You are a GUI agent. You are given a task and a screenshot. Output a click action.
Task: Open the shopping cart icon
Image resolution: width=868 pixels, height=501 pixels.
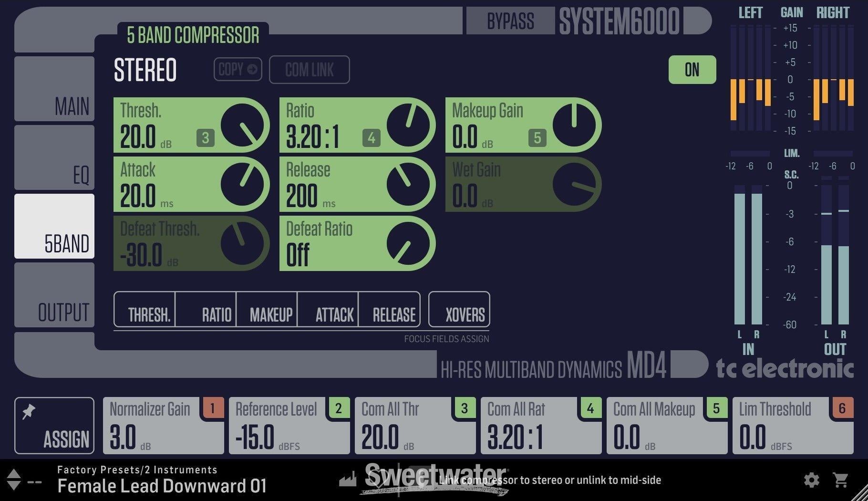[x=840, y=480]
